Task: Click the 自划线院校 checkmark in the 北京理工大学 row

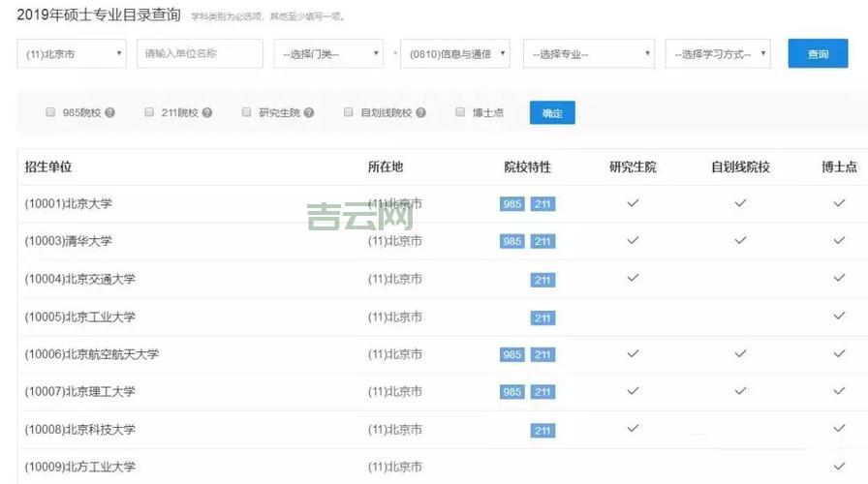Action: [740, 390]
